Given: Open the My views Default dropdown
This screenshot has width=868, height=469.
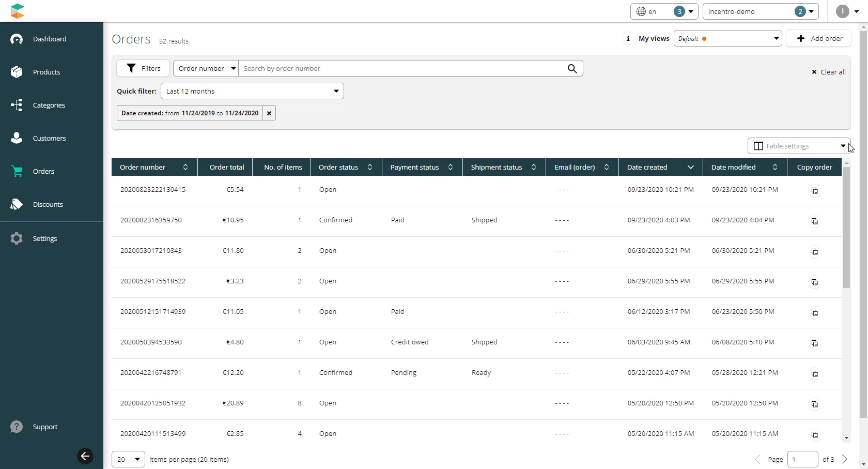Looking at the screenshot, I should pyautogui.click(x=727, y=39).
